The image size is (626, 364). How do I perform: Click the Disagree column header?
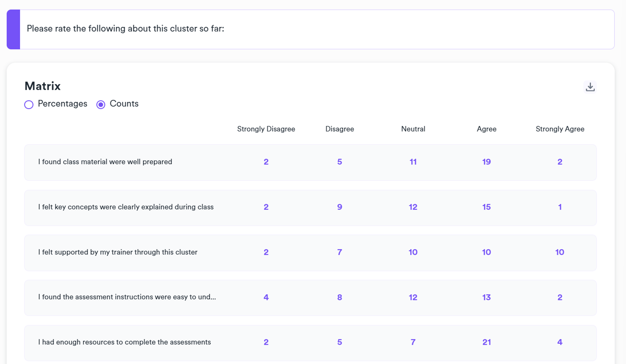click(339, 129)
